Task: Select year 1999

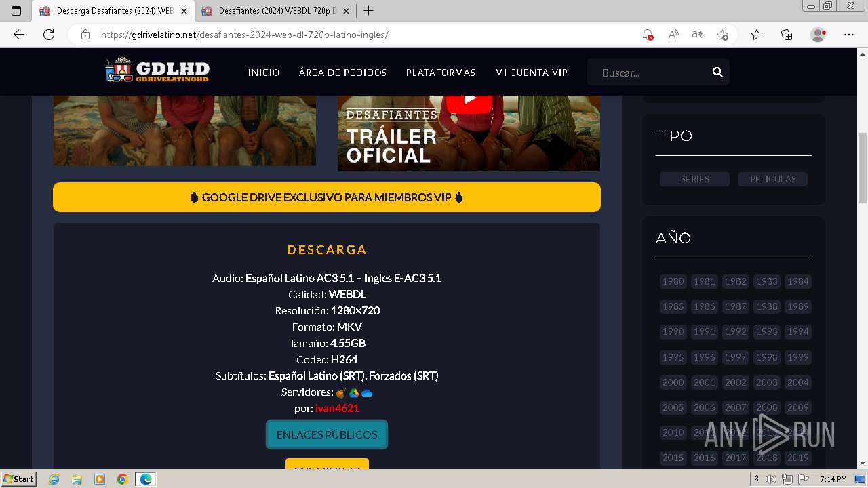Action: (797, 357)
